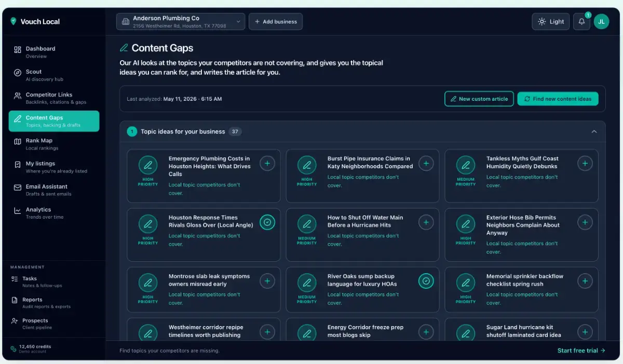
Task: Open Email Assistant drafts
Action: click(x=53, y=190)
